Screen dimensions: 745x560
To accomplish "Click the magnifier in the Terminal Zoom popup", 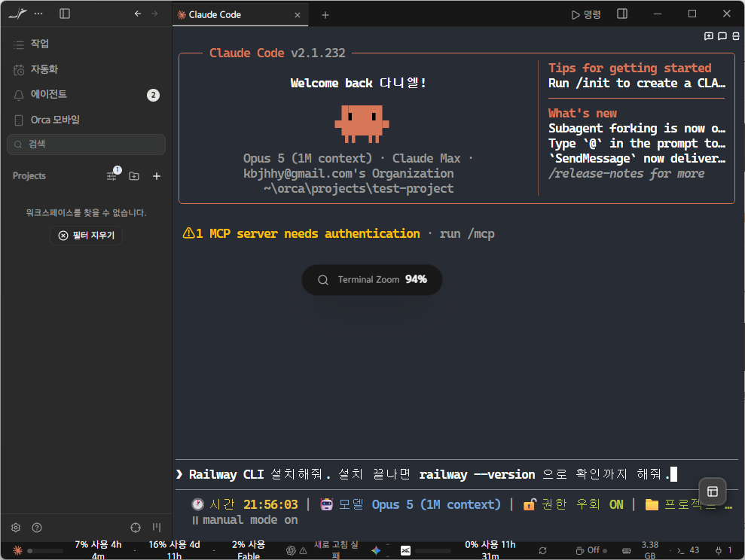I will tap(323, 280).
